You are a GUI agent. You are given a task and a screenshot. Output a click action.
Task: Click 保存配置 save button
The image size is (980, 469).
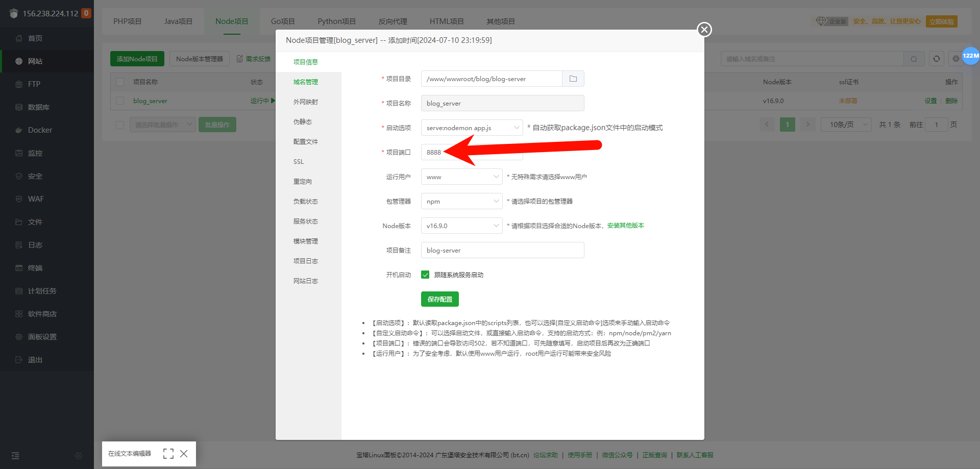440,299
